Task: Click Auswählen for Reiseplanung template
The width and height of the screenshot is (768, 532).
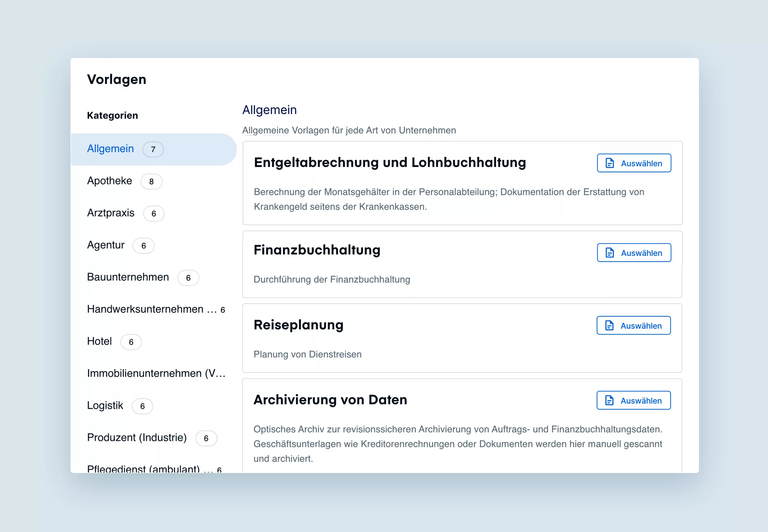Action: [x=633, y=325]
